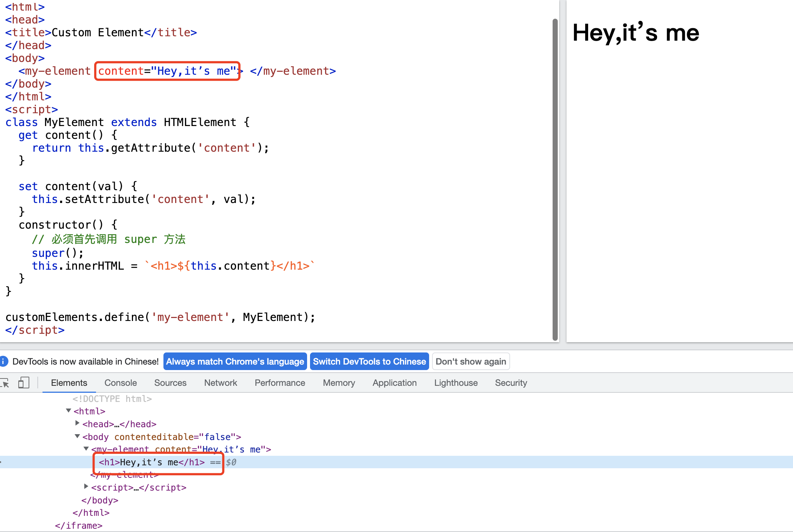793x532 pixels.
Task: Click Don't show again button
Action: click(471, 362)
